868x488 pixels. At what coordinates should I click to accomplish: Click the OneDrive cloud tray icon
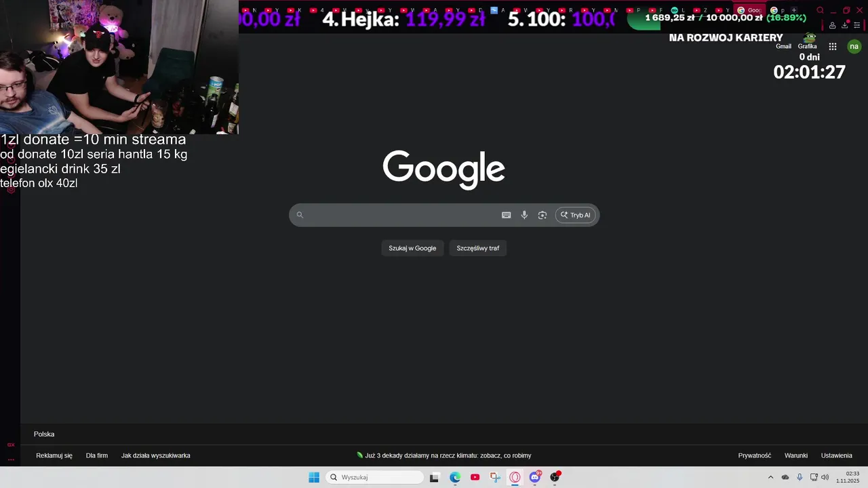(785, 477)
